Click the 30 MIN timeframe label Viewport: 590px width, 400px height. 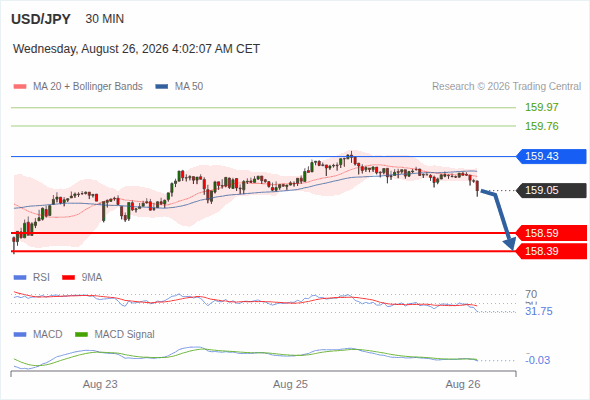(105, 19)
